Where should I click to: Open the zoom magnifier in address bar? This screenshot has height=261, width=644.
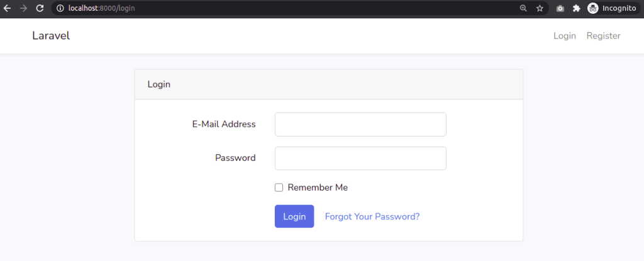pyautogui.click(x=523, y=9)
